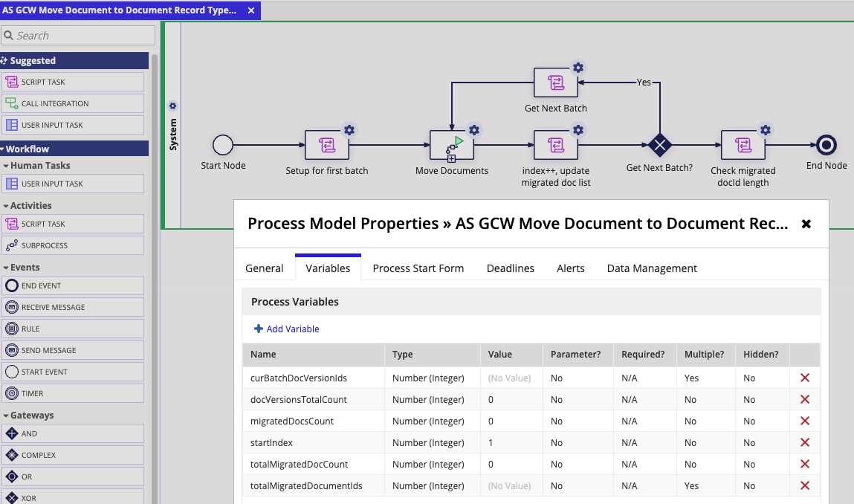Select Get Next Batch? XOR gateway
The image size is (854, 504).
click(659, 145)
